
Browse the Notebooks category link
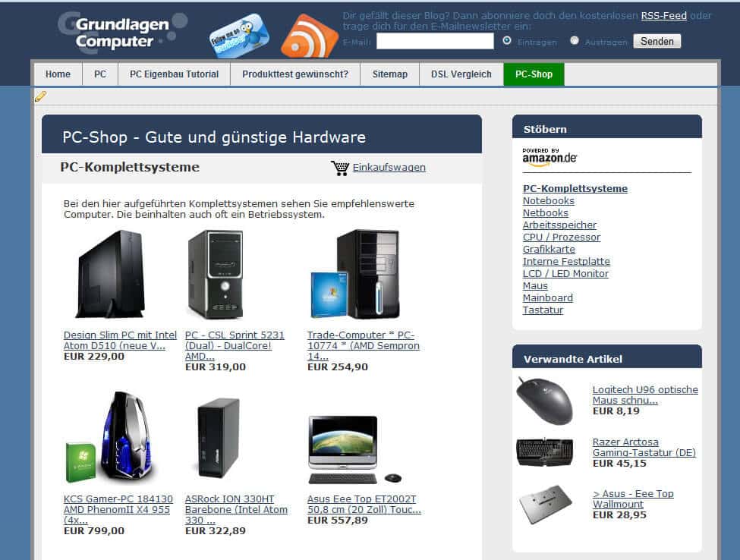pos(549,200)
